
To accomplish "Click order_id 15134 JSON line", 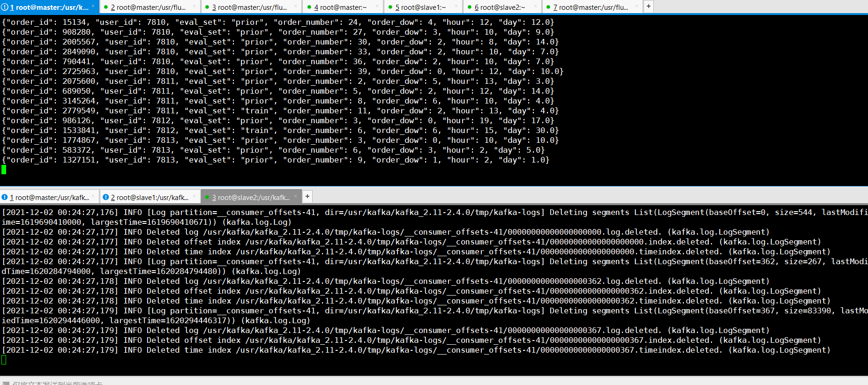I will [278, 22].
